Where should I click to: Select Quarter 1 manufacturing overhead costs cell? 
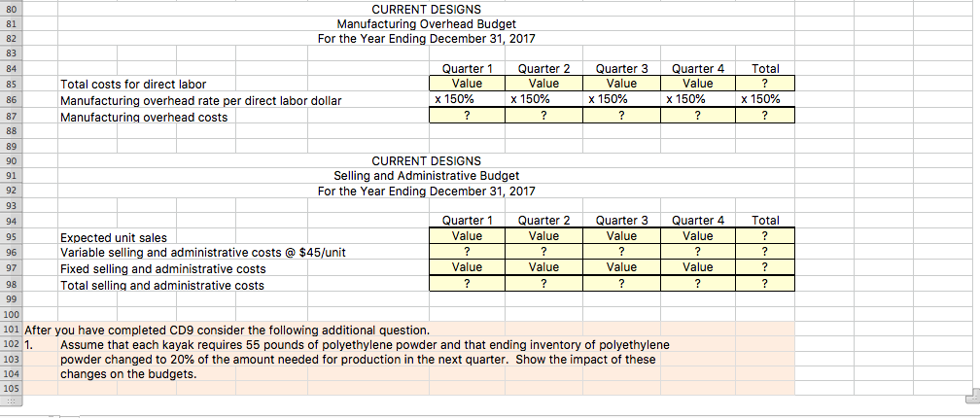(x=467, y=116)
